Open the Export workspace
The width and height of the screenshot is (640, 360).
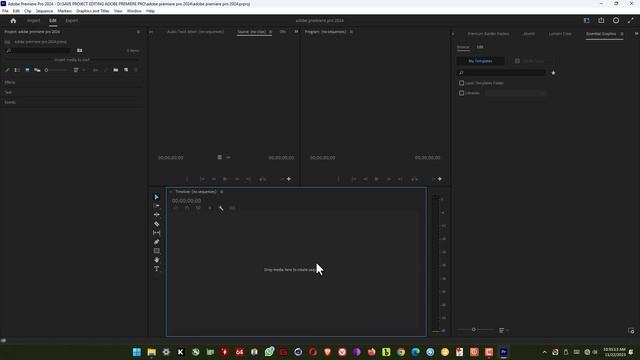tap(71, 20)
